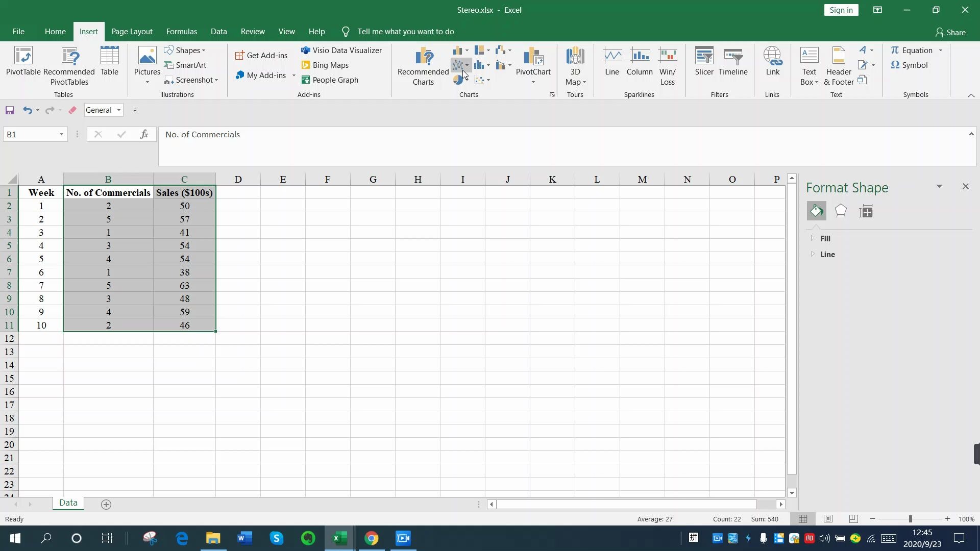
Task: Switch to Page Layout view in status bar
Action: tap(828, 519)
